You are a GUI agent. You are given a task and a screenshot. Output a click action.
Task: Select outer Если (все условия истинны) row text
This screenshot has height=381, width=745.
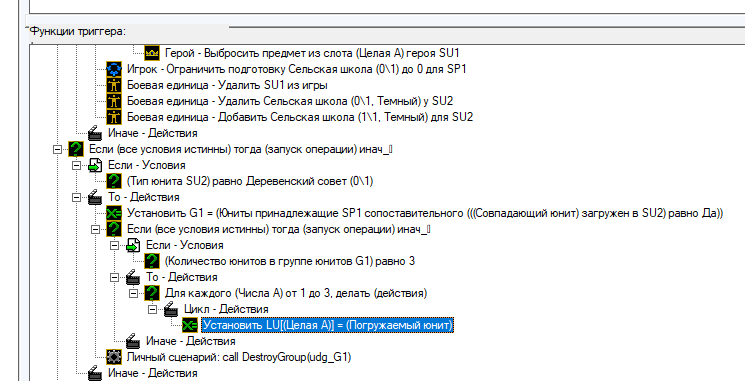click(240, 150)
